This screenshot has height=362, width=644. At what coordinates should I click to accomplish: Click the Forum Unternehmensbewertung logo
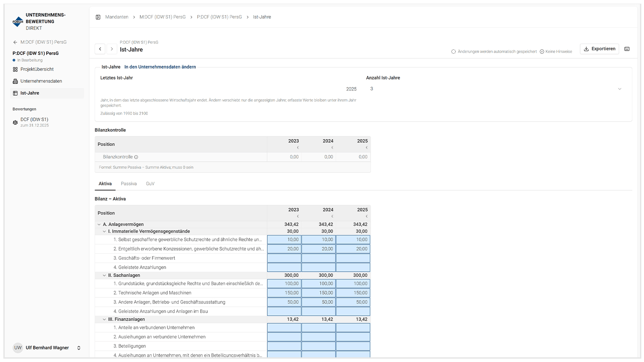click(x=18, y=22)
